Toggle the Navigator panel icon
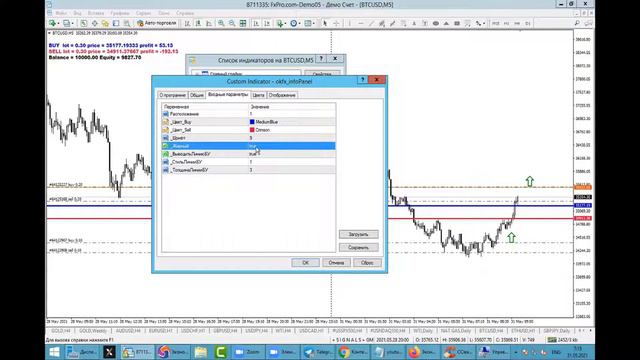Screen dimensions: 640x360 click(x=105, y=23)
